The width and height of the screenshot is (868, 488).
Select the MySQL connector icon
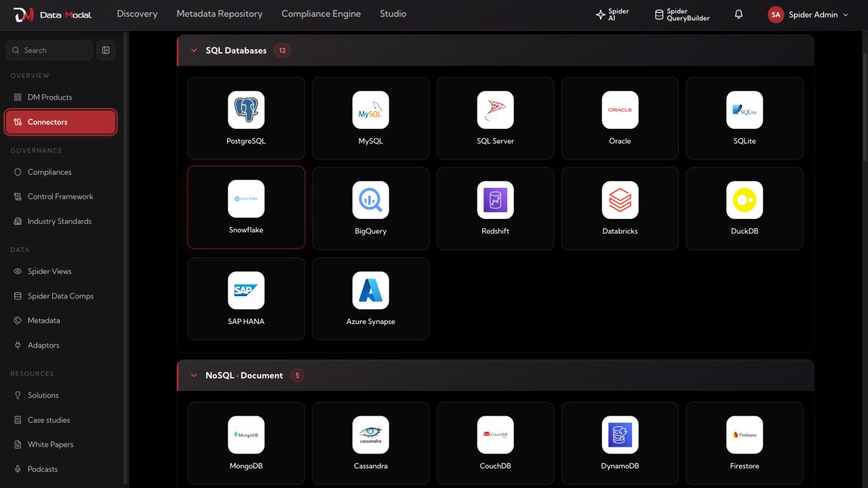371,110
